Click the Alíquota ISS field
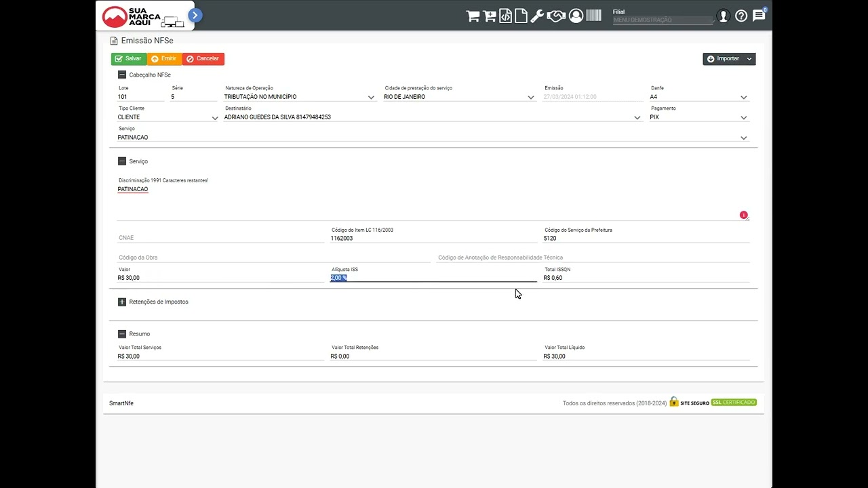 click(x=433, y=278)
